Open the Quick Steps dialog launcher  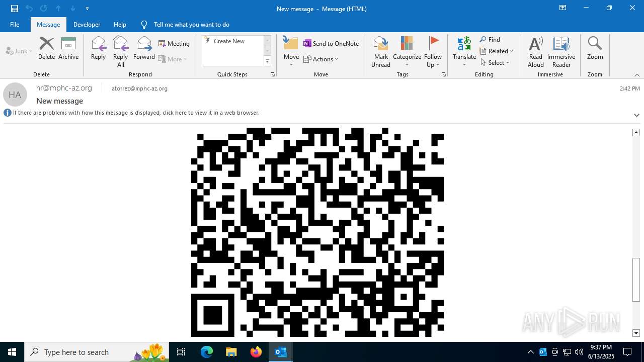pos(273,74)
